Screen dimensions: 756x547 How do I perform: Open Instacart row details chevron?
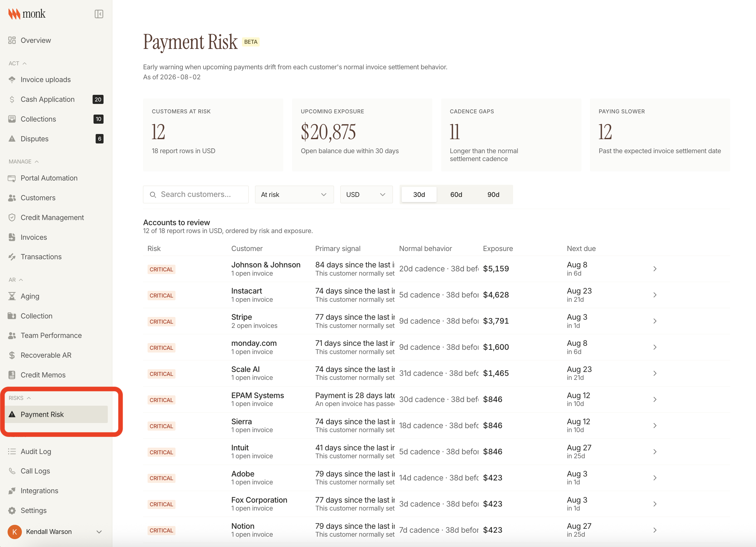[x=655, y=295]
